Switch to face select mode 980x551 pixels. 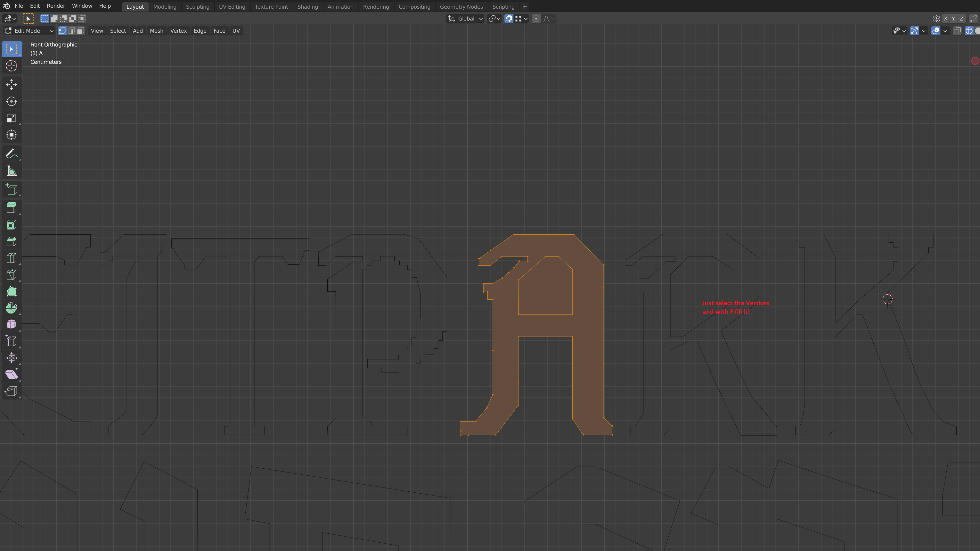[81, 31]
